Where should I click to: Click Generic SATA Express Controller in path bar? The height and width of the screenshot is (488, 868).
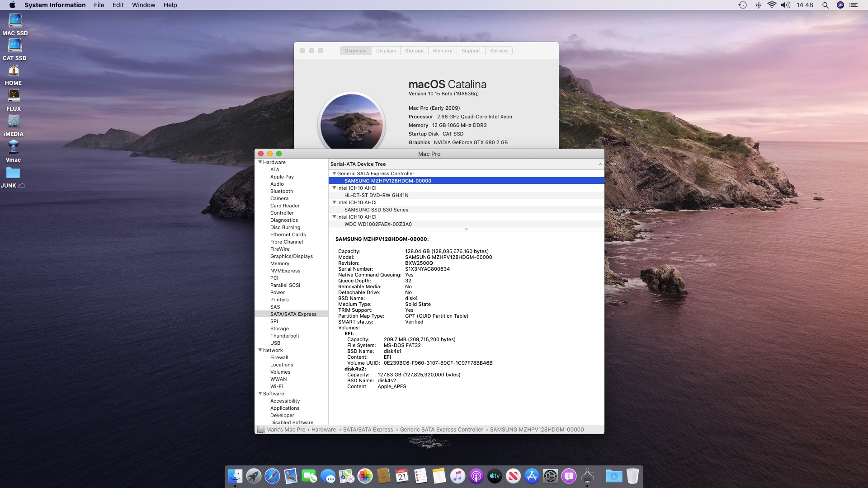pos(441,430)
